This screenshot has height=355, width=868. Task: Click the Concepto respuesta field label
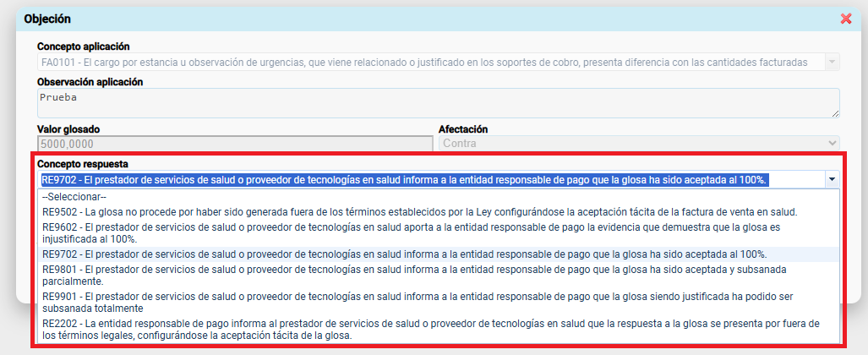(82, 163)
